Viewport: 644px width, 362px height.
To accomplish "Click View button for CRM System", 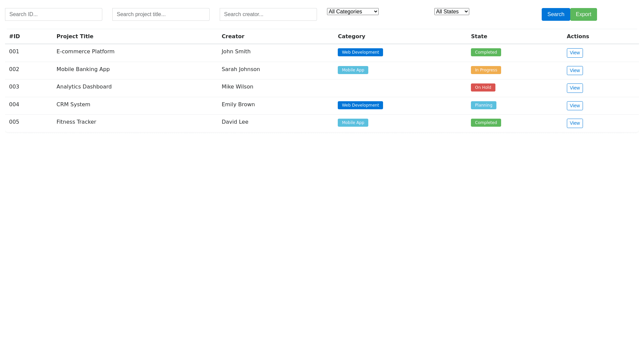I will [575, 106].
